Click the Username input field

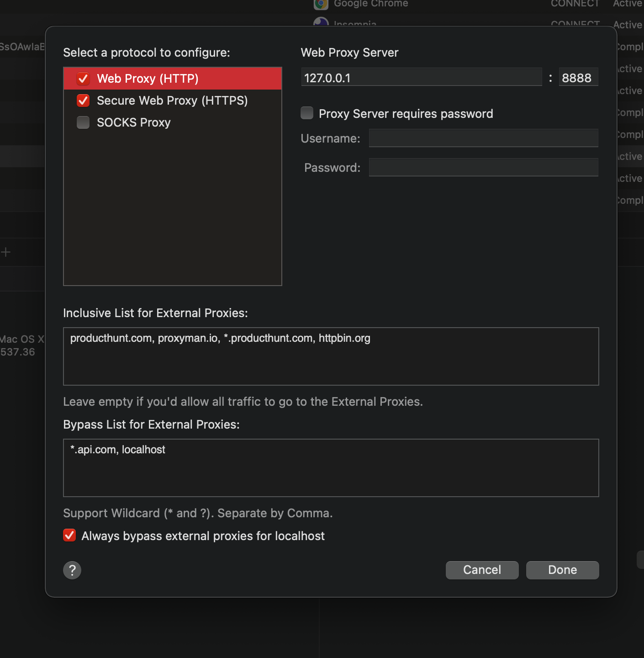[x=484, y=138]
